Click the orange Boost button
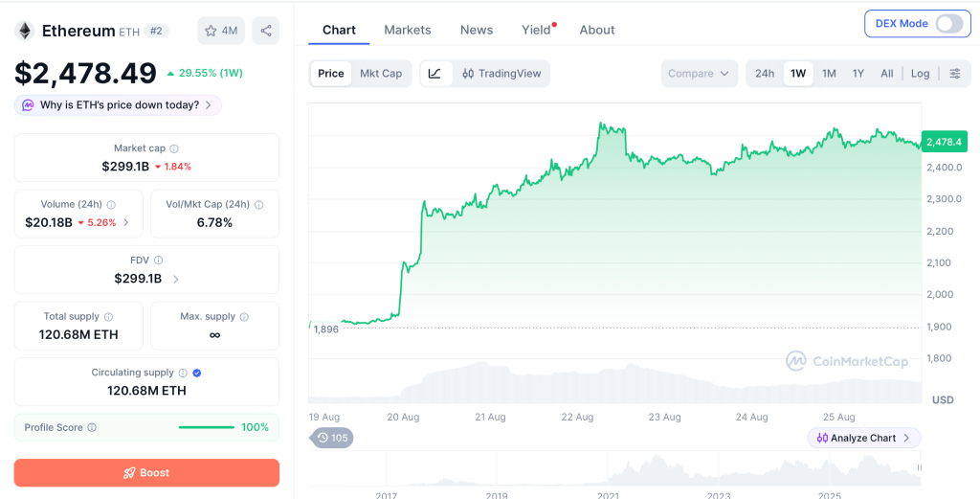 point(146,473)
